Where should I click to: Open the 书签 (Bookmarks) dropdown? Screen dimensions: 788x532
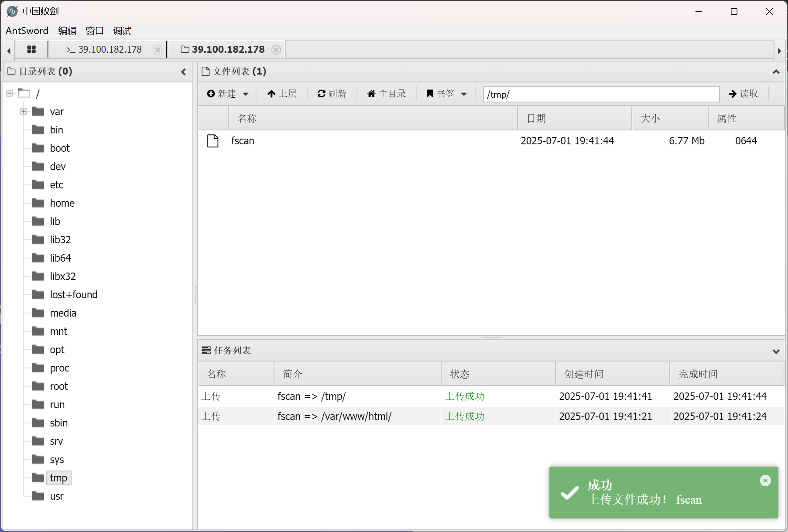coord(446,94)
